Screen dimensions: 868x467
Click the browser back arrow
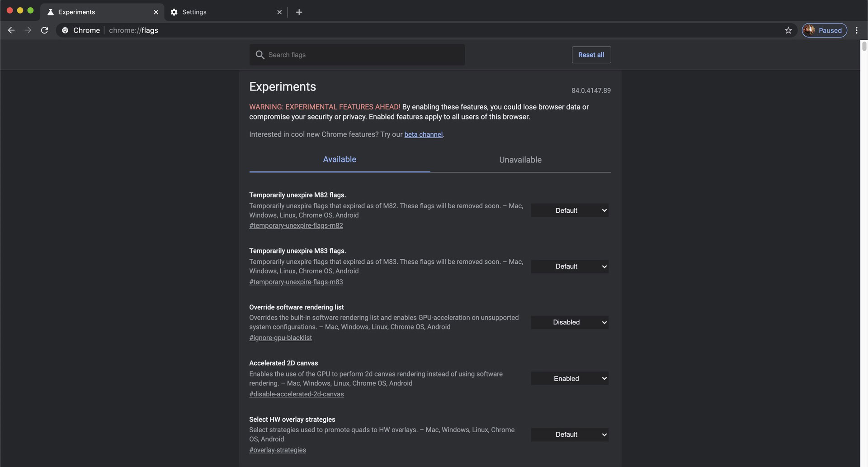click(x=11, y=30)
